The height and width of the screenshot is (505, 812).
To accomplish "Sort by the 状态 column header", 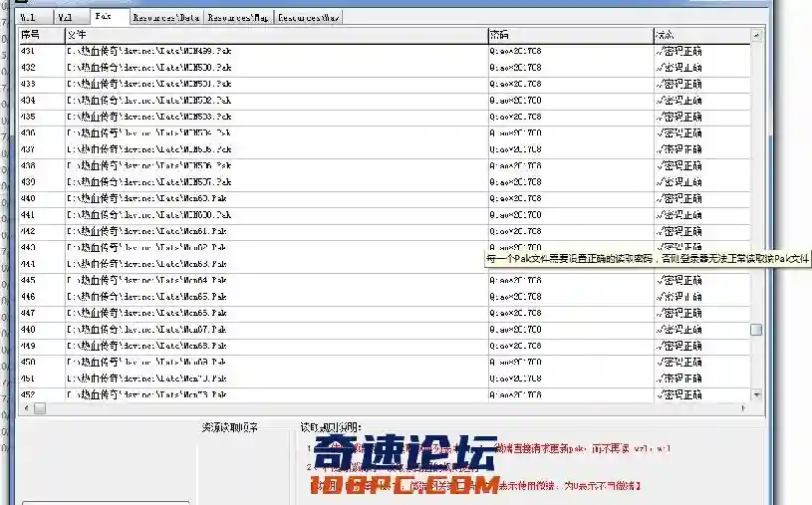I will click(x=701, y=35).
